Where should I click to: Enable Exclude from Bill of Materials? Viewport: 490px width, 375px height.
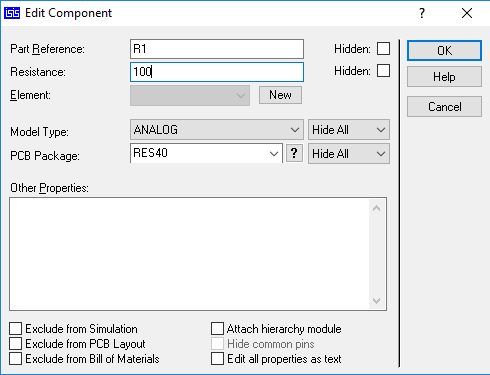pyautogui.click(x=16, y=359)
